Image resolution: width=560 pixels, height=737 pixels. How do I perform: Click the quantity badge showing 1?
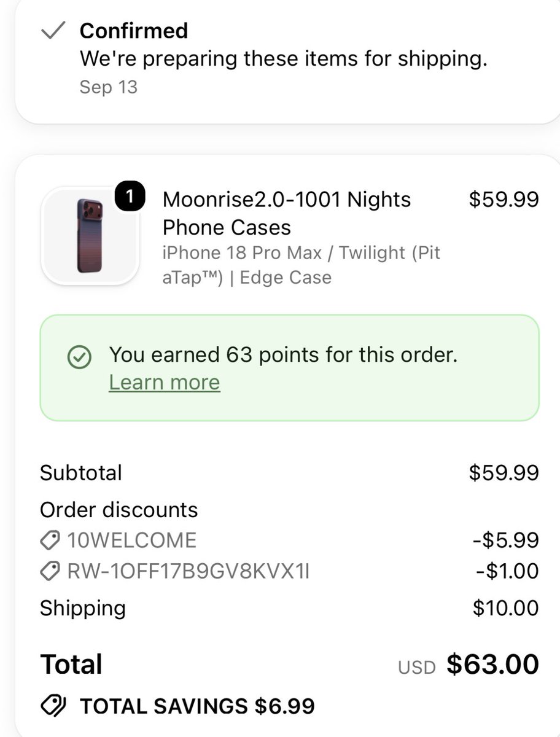pyautogui.click(x=130, y=198)
